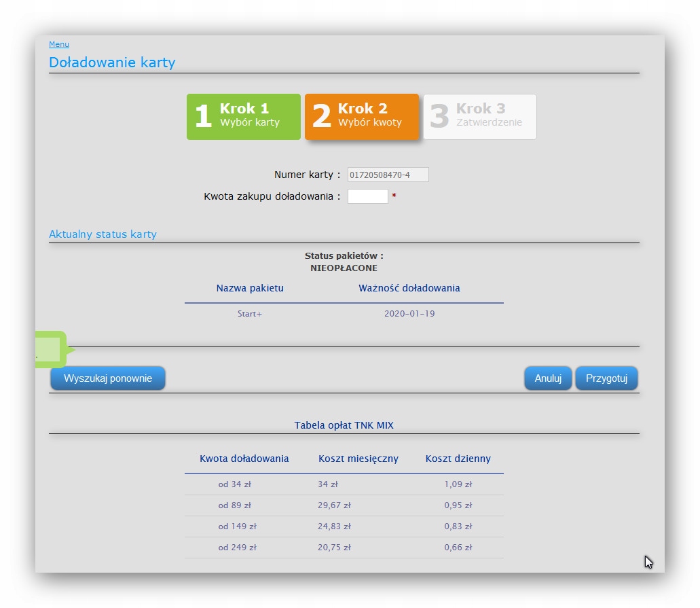
Task: Click the Krok 3 Zatwierdzenie step
Action: pyautogui.click(x=480, y=117)
